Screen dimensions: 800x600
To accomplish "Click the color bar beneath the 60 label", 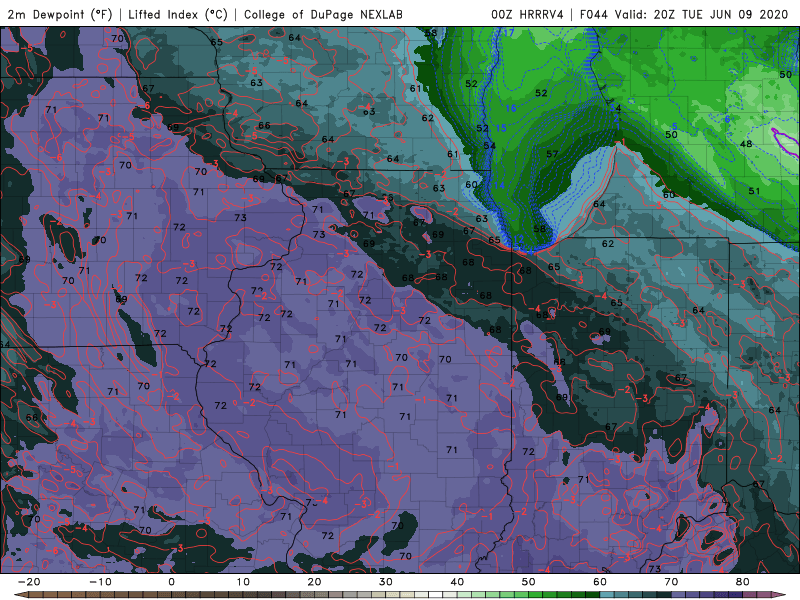I will pyautogui.click(x=600, y=595).
